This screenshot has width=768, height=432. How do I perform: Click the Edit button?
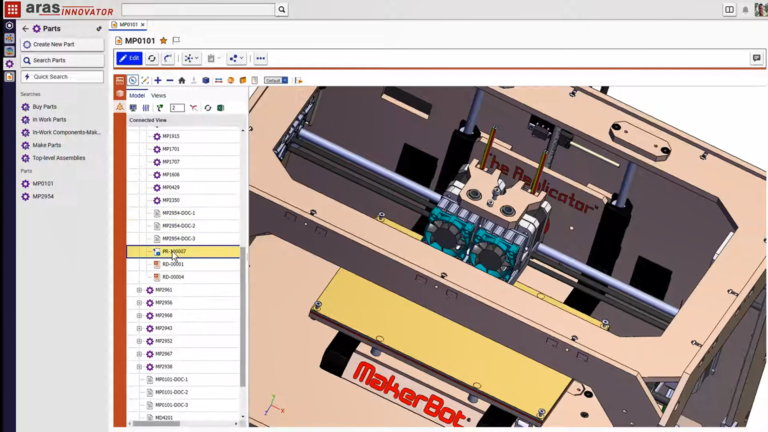129,58
